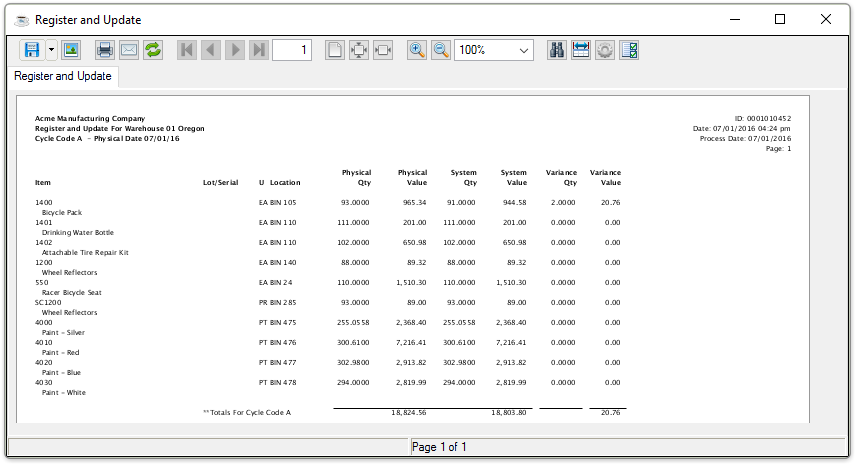Go to first page button

coord(187,50)
